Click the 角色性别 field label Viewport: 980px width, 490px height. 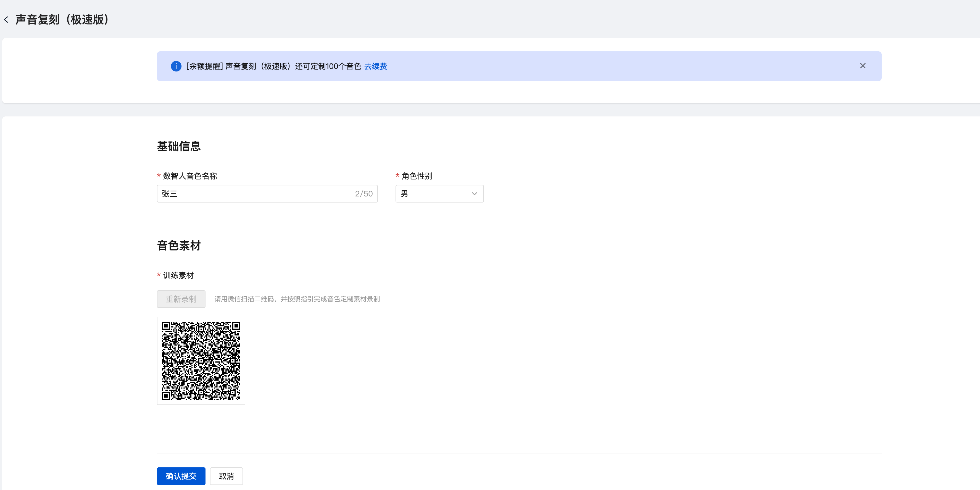click(417, 176)
